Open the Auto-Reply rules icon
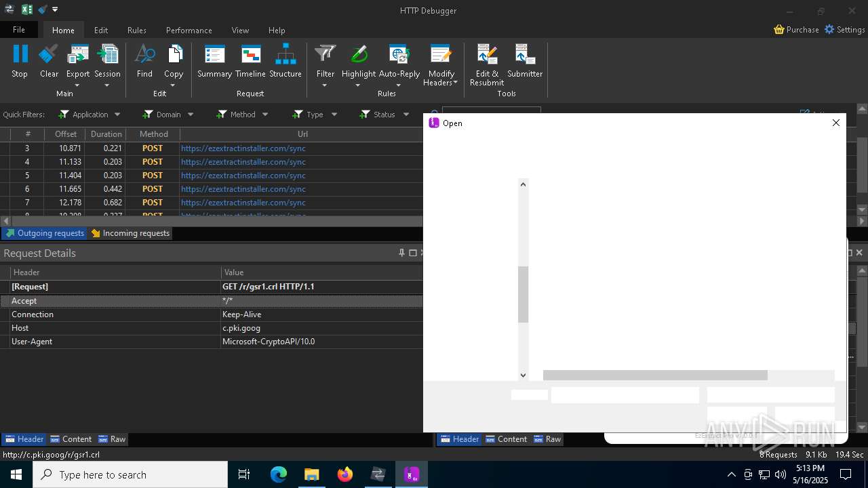The image size is (868, 488). pyautogui.click(x=399, y=54)
